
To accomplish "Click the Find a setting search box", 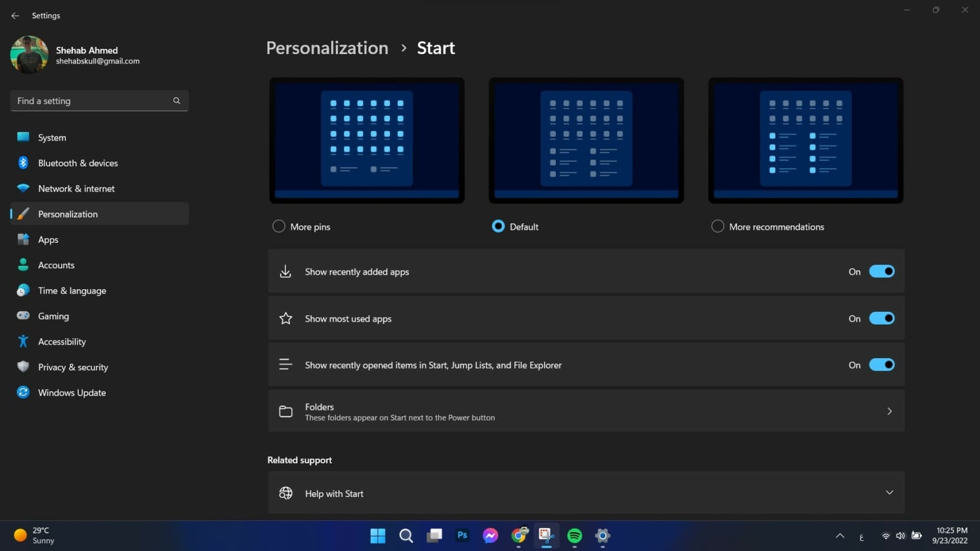I will click(99, 101).
